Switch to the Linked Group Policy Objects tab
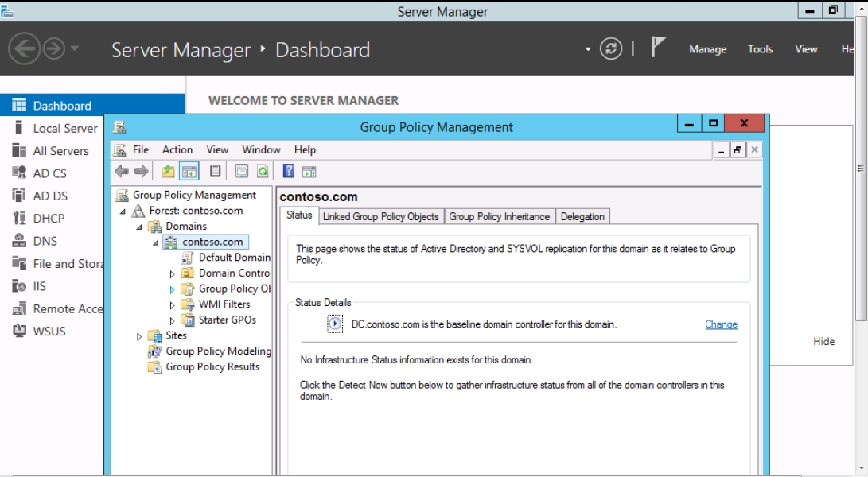This screenshot has height=477, width=868. click(381, 216)
